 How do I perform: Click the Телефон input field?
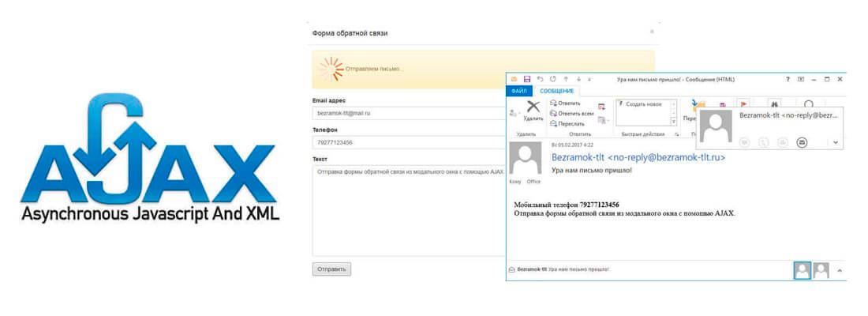tap(409, 142)
